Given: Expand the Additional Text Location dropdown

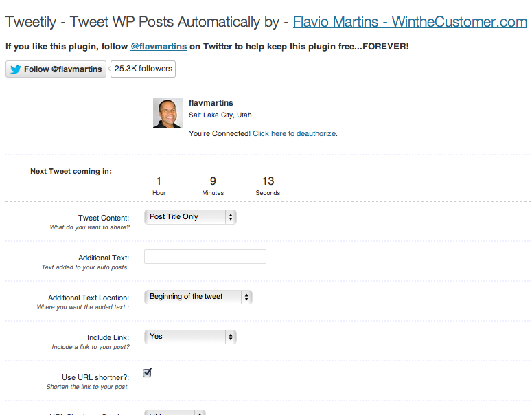Looking at the screenshot, I should coord(198,297).
